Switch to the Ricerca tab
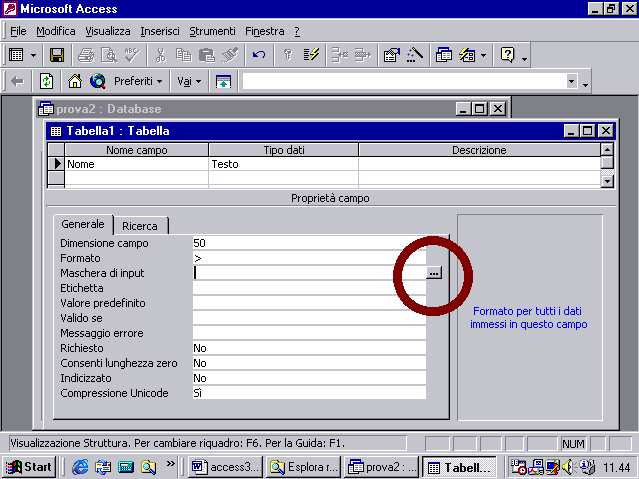This screenshot has height=479, width=639. (x=140, y=226)
